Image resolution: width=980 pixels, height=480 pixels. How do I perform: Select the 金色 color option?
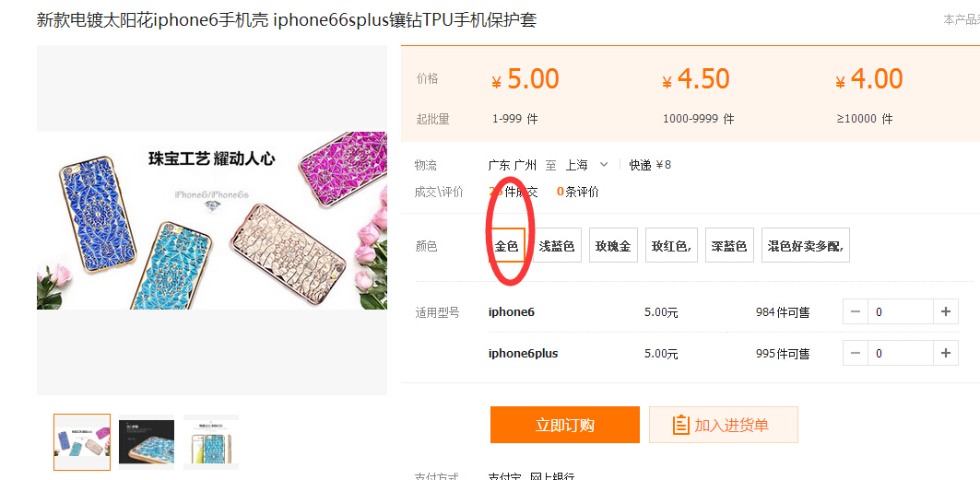click(x=507, y=245)
